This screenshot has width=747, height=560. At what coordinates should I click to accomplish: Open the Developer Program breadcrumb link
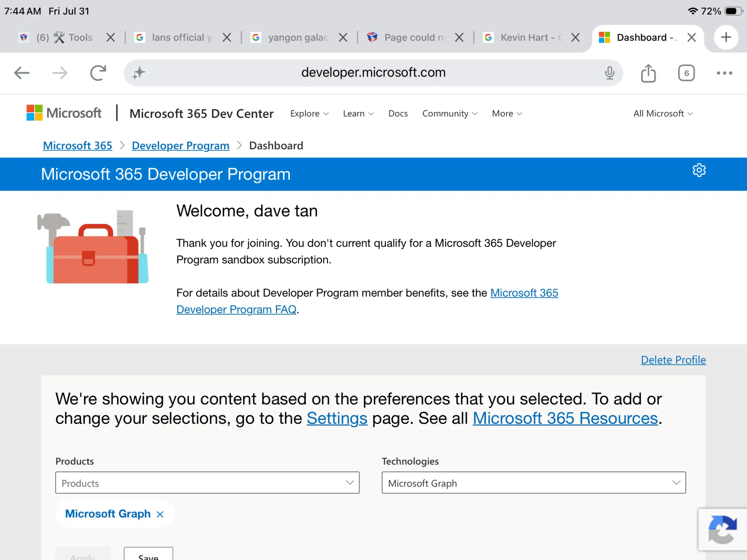[x=181, y=145]
